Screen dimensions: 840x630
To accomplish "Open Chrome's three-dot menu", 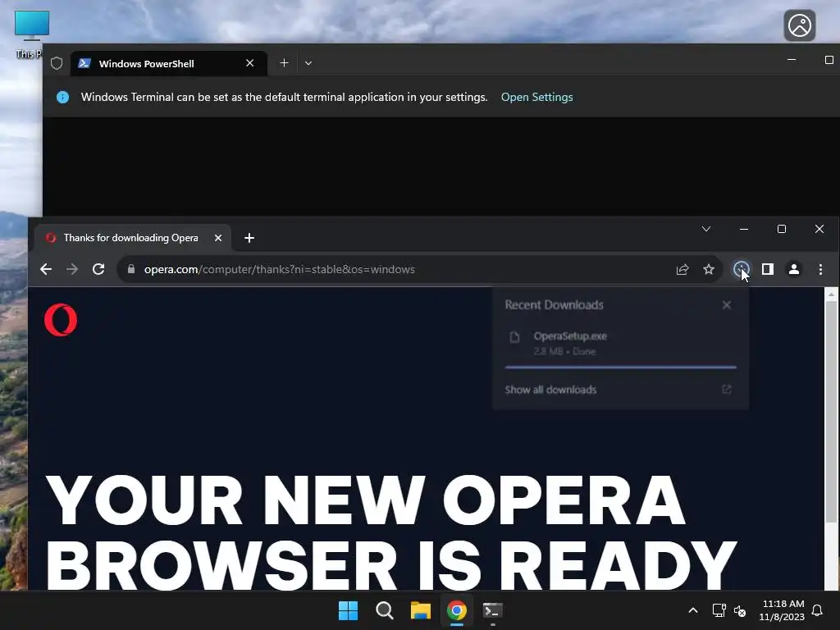I will pyautogui.click(x=820, y=269).
